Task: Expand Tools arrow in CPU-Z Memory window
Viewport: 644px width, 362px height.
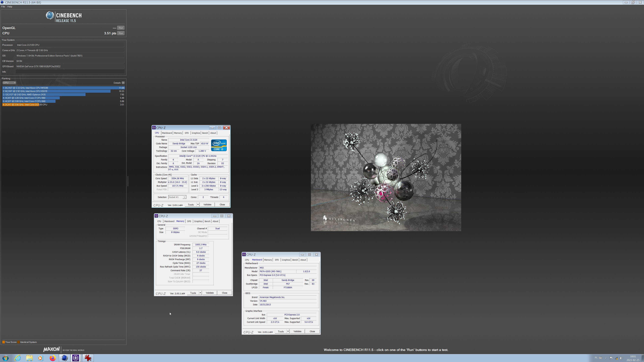Action: click(x=200, y=293)
